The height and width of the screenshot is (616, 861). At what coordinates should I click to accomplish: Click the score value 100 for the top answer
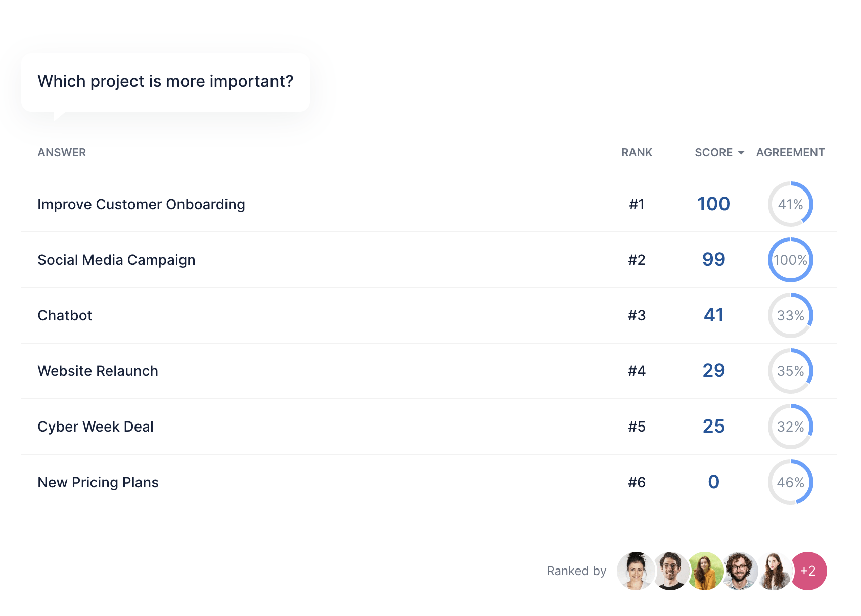click(713, 204)
